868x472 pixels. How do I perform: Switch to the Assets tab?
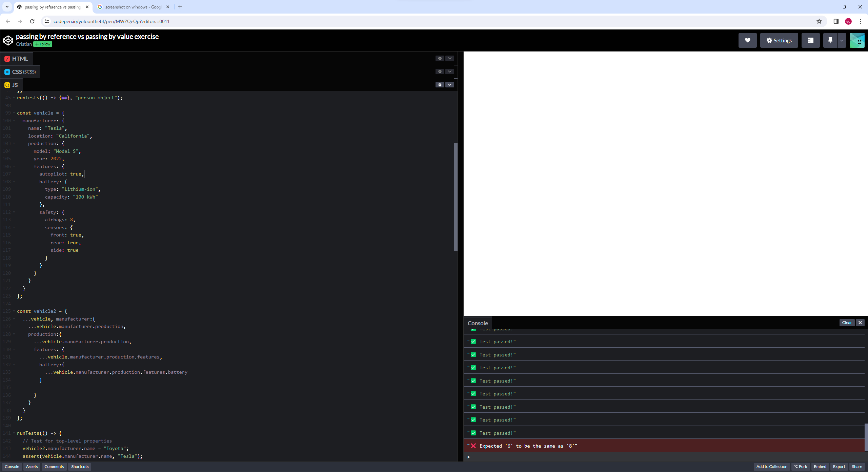32,467
